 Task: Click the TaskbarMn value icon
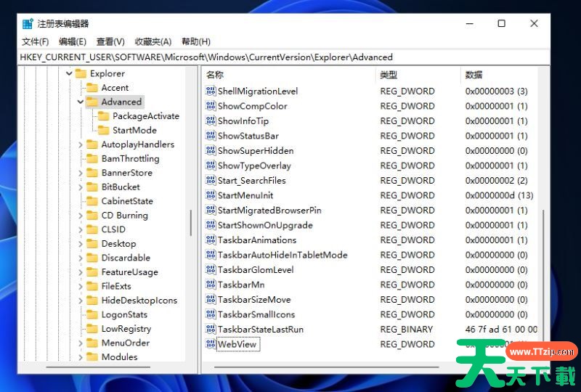(x=211, y=285)
